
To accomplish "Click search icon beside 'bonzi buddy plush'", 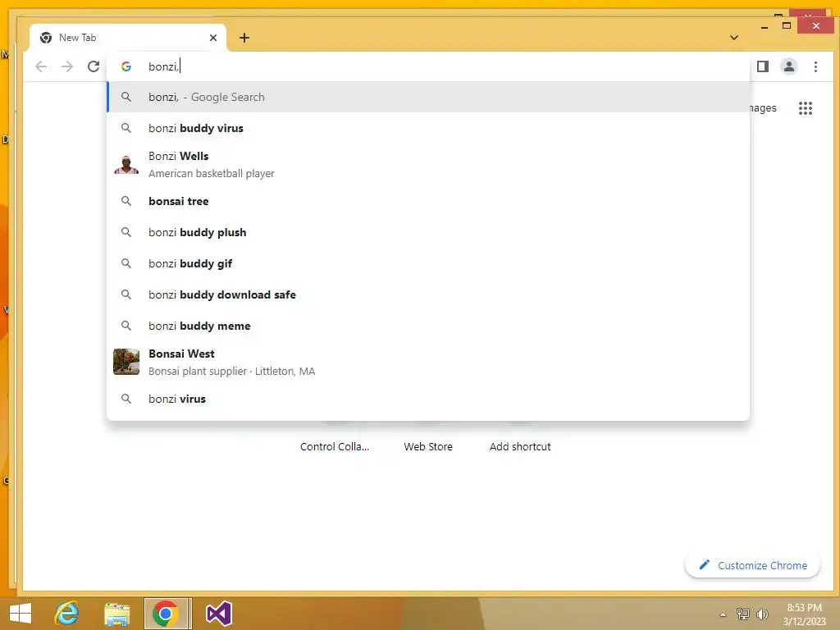I will coord(126,232).
